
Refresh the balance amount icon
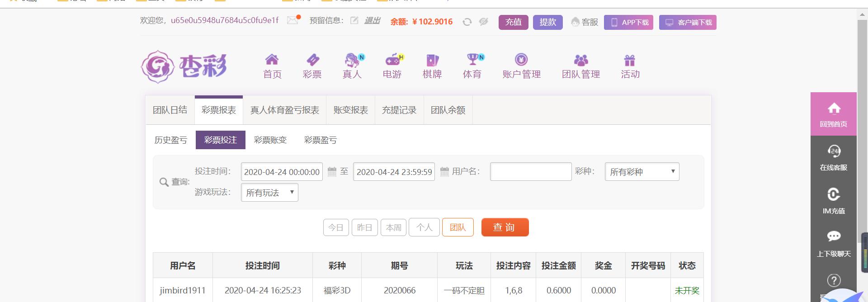[x=467, y=22]
